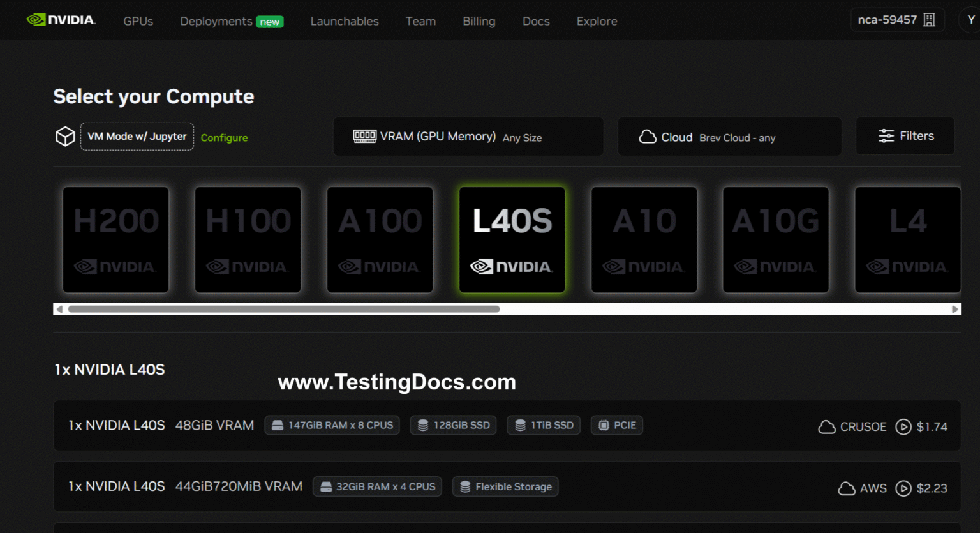The height and width of the screenshot is (533, 980).
Task: Select the H200 GPU card
Action: 115,239
